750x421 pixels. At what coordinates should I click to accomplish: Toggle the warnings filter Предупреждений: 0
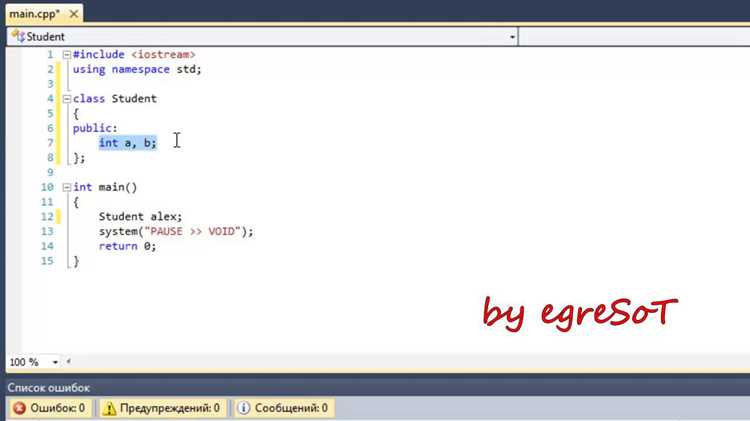[x=163, y=408]
